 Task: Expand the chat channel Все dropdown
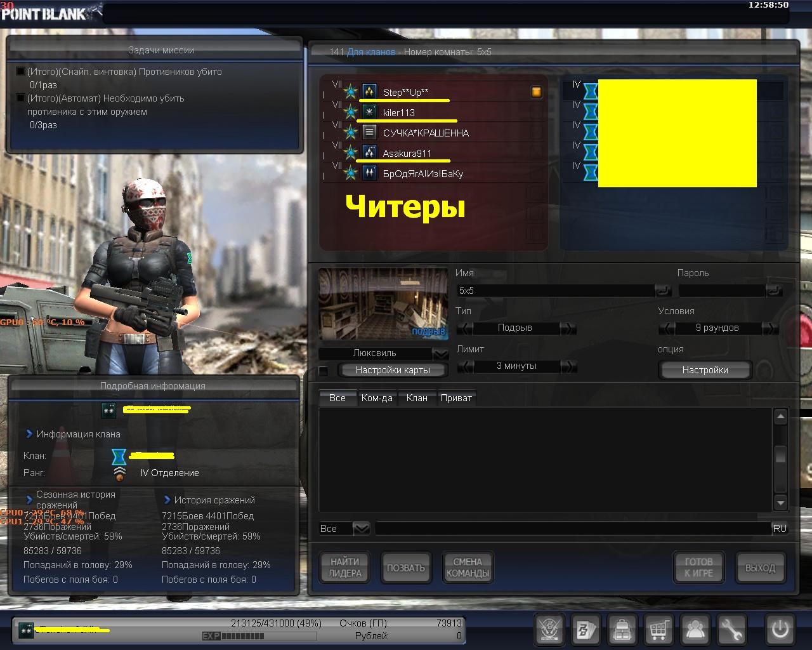pyautogui.click(x=361, y=528)
